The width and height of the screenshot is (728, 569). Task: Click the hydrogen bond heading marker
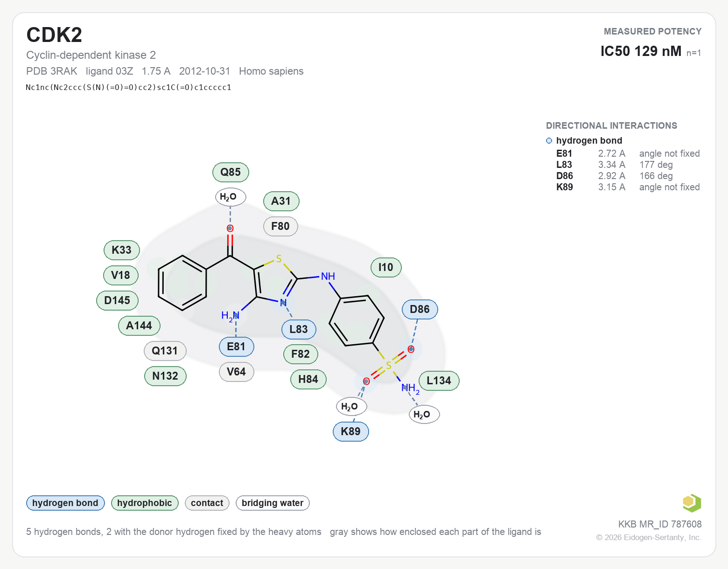pos(549,141)
